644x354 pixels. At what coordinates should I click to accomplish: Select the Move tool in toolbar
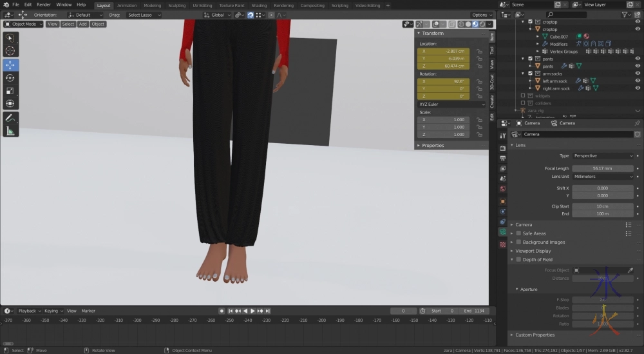pyautogui.click(x=11, y=65)
